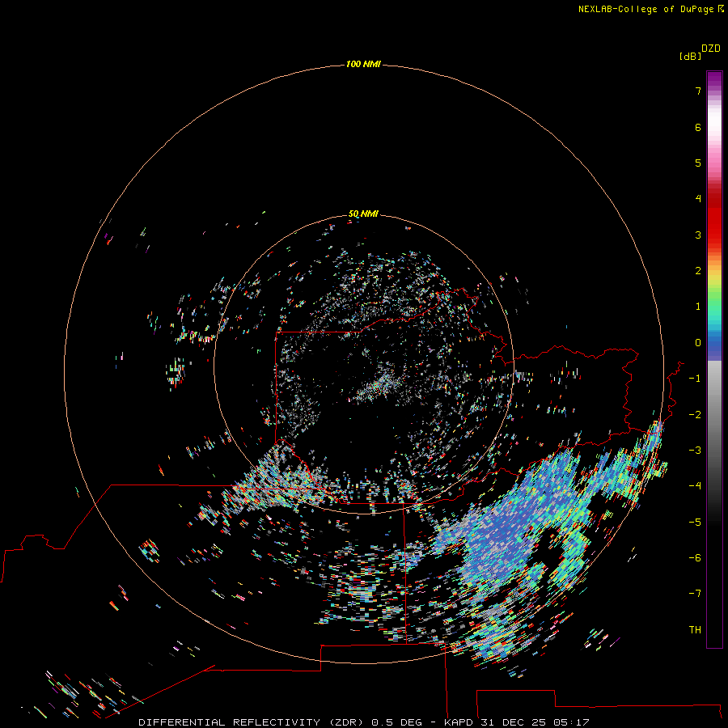Image resolution: width=728 pixels, height=728 pixels.
Task: Click the 0 value on the color scale
Action: 698,343
